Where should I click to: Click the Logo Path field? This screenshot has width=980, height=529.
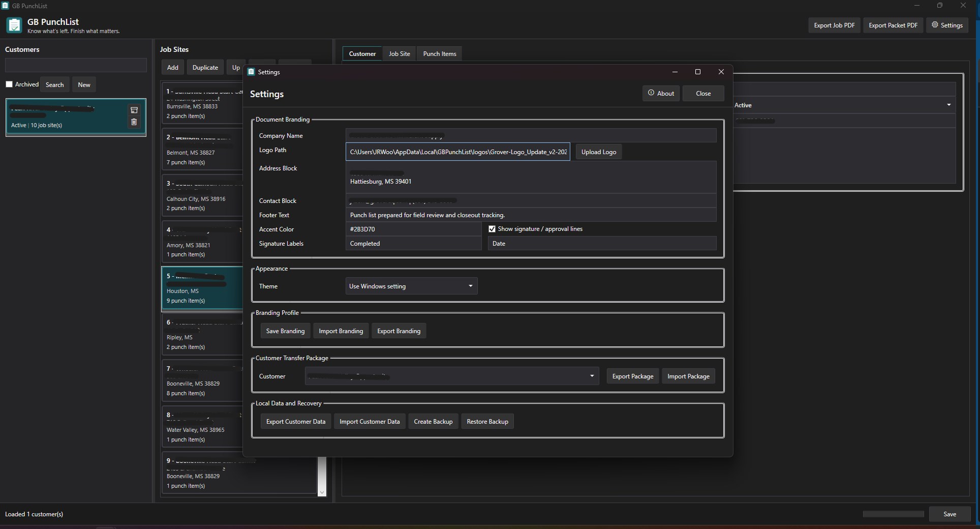(x=458, y=152)
